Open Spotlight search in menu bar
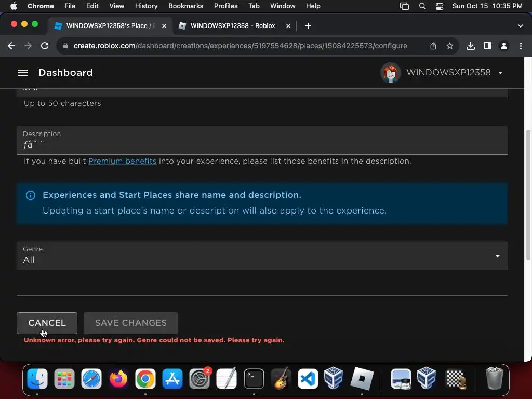The image size is (532, 399). pyautogui.click(x=422, y=6)
